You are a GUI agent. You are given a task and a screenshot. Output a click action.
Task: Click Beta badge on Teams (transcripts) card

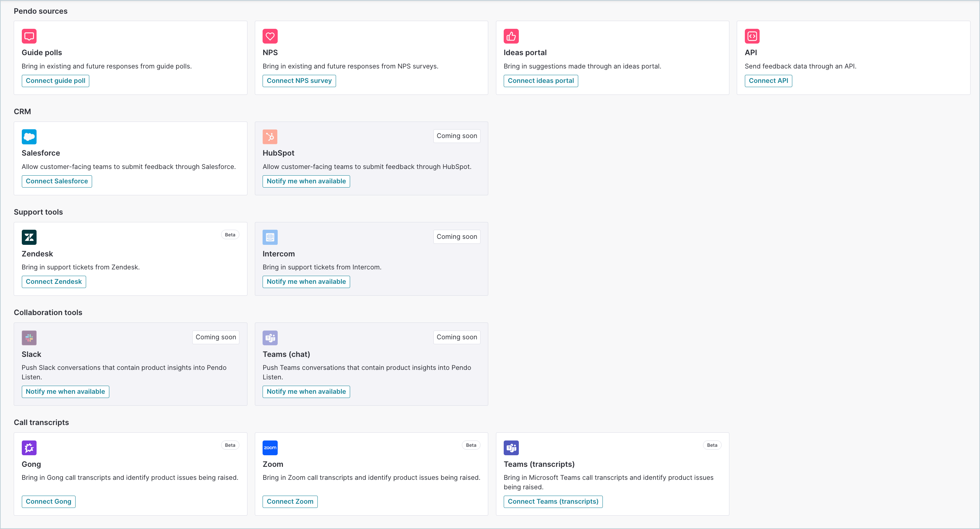(712, 445)
